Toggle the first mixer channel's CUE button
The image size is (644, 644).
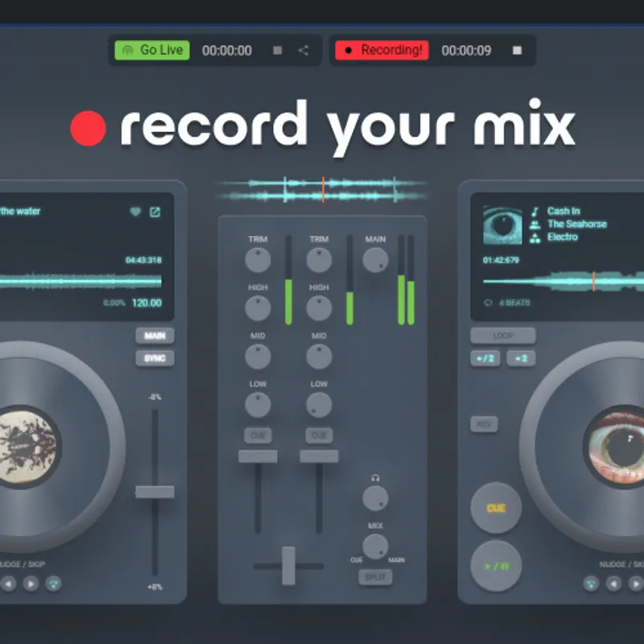(x=258, y=436)
